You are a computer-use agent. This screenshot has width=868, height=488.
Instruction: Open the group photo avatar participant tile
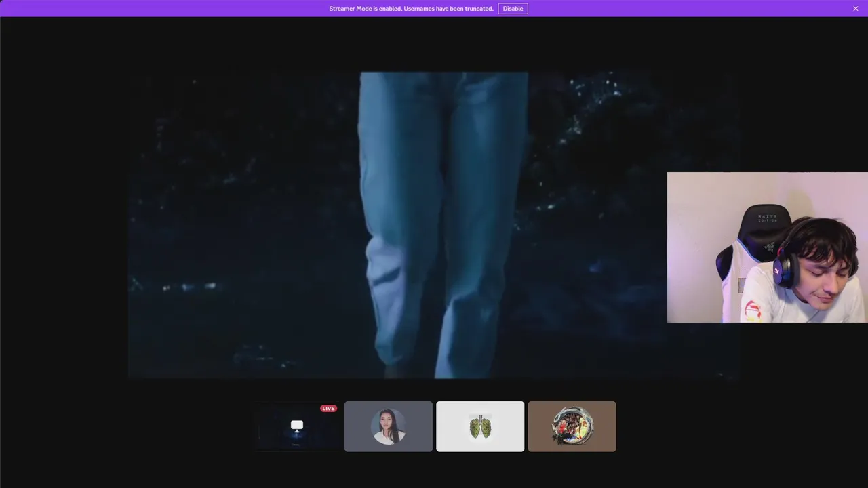click(572, 426)
